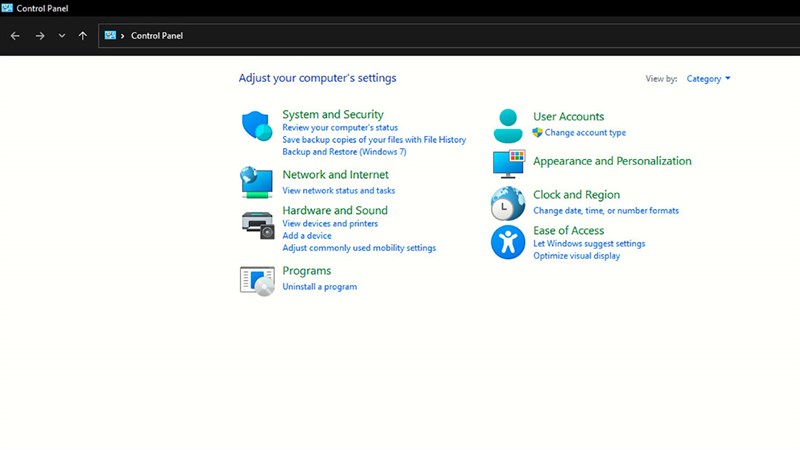Image resolution: width=800 pixels, height=450 pixels.
Task: Open Backup and Restore (Windows 7)
Action: (344, 152)
